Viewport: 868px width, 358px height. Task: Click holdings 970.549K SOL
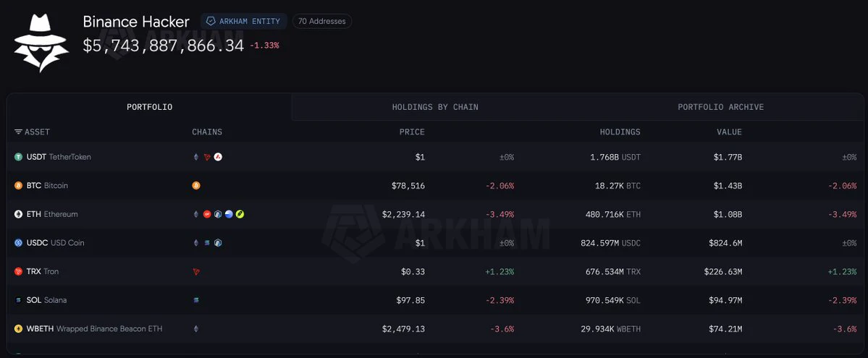click(x=612, y=300)
